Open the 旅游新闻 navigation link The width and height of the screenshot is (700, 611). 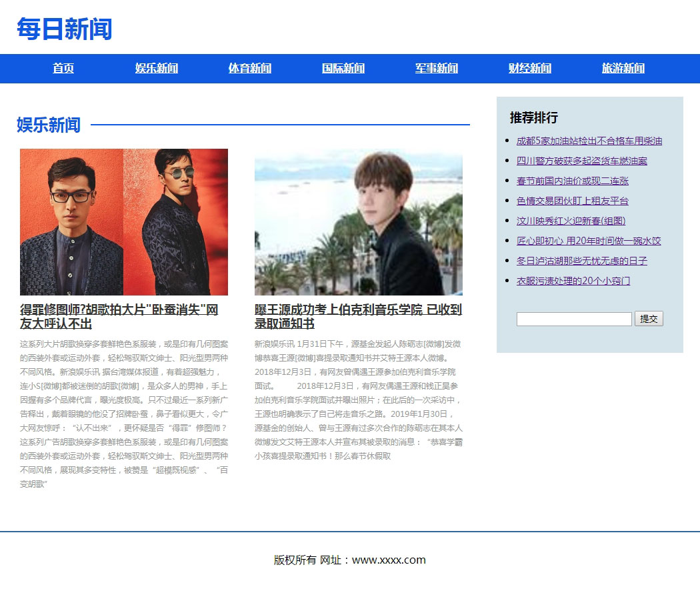point(623,68)
